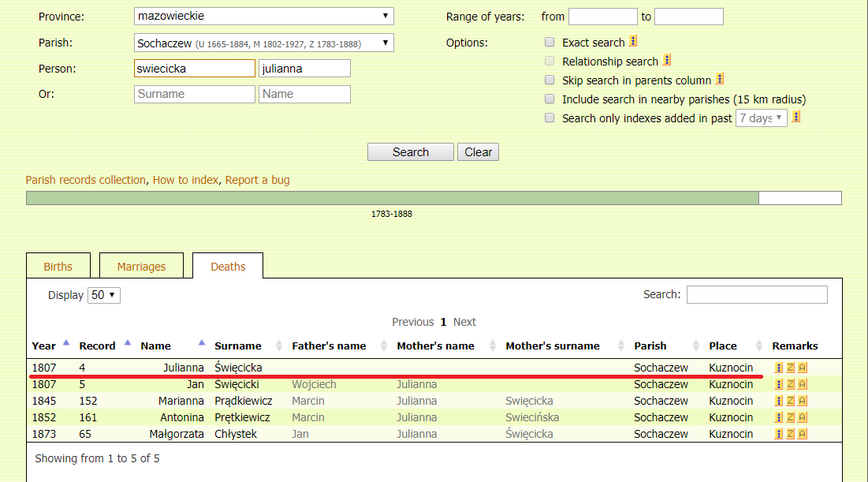Switch to the Births tab

coord(58,267)
